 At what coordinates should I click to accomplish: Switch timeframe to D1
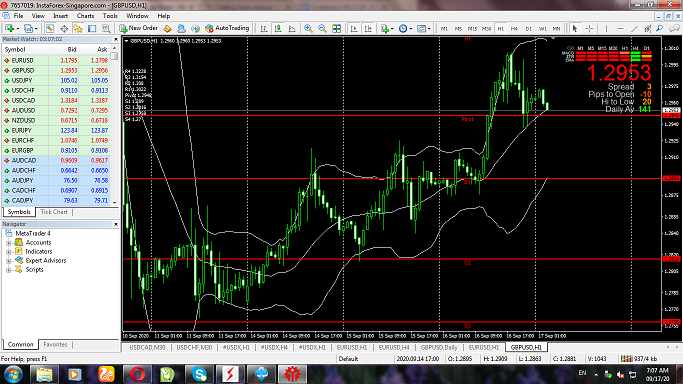tap(528, 29)
